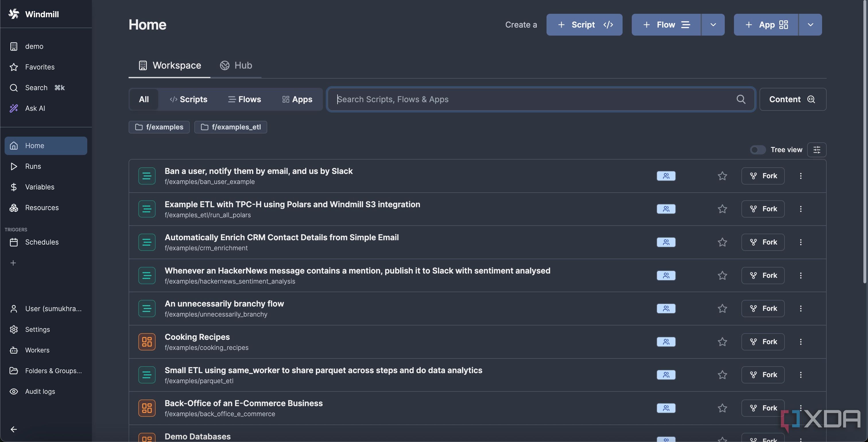Image resolution: width=868 pixels, height=442 pixels.
Task: Click shared-users badge on Ban a user row
Action: (666, 176)
